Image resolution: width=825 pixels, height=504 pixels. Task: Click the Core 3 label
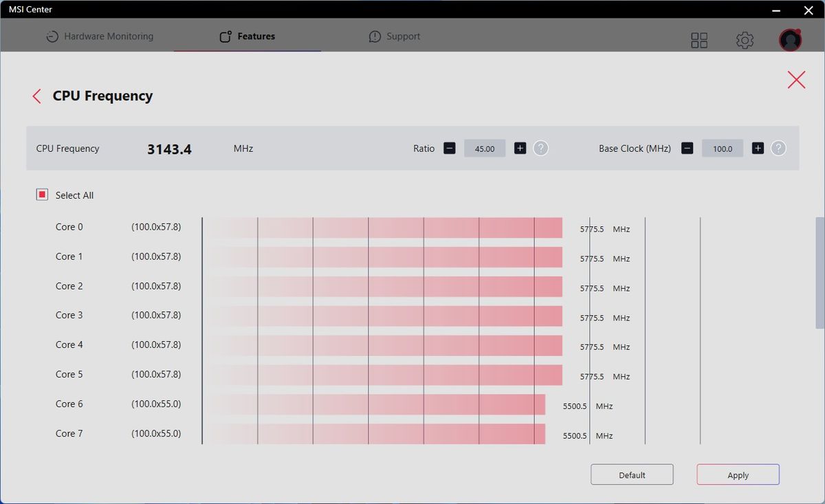tap(69, 315)
